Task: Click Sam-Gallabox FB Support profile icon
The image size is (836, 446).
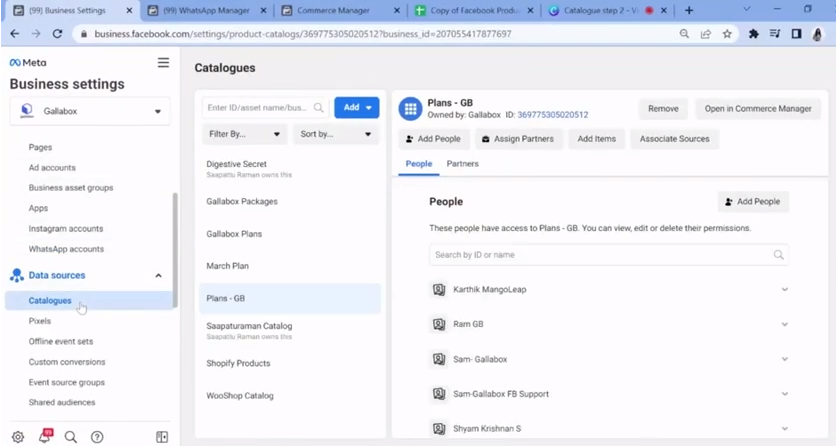Action: 439,394
